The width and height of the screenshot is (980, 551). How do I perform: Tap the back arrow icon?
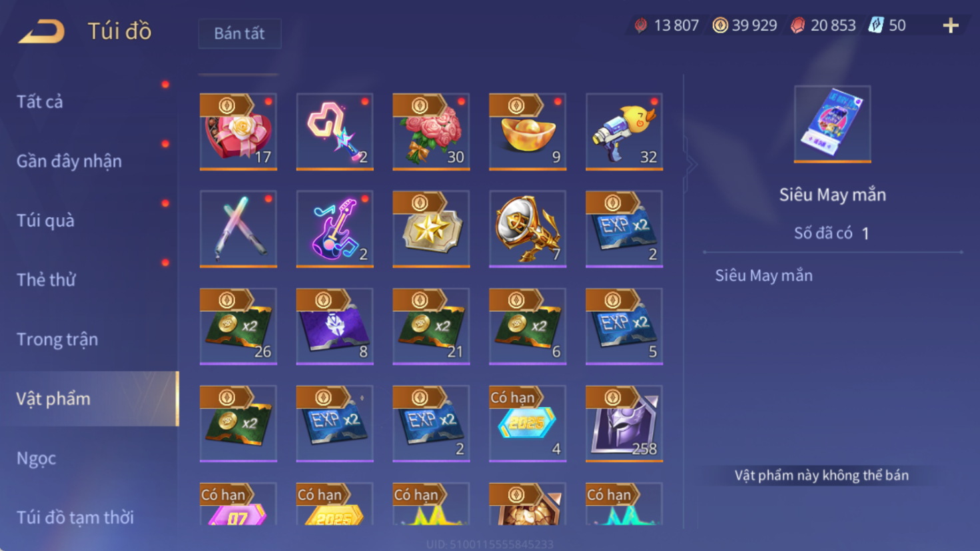(x=41, y=31)
